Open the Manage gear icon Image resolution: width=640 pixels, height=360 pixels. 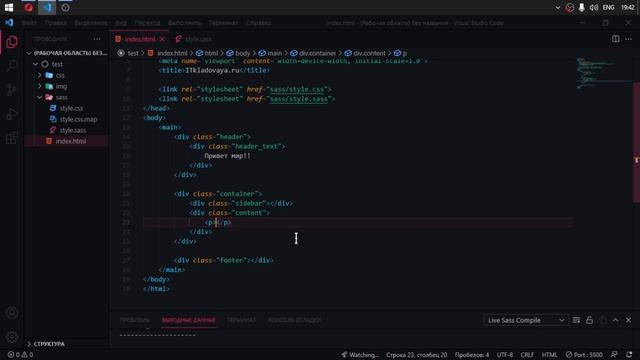[12, 337]
